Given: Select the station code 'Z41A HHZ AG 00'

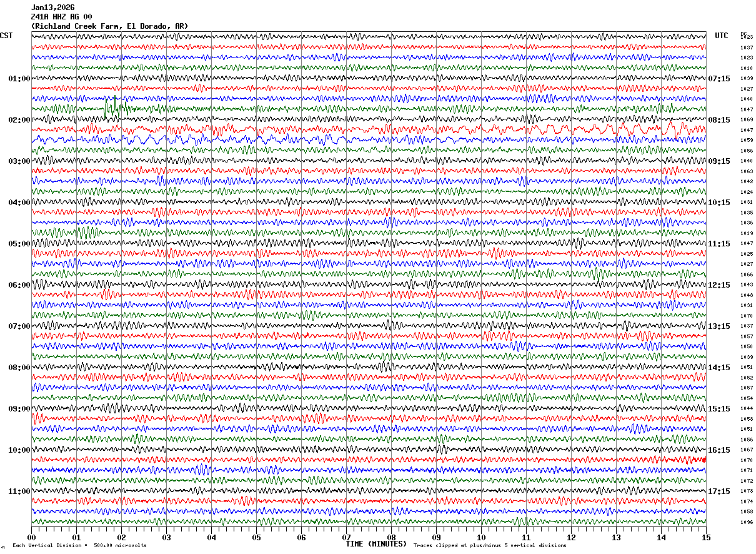Looking at the screenshot, I should (61, 17).
